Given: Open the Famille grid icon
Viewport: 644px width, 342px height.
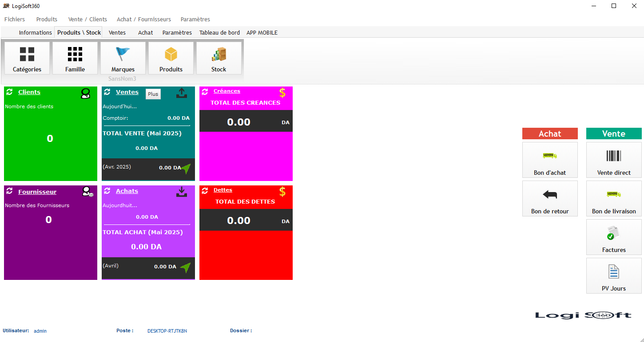Looking at the screenshot, I should pos(75,55).
